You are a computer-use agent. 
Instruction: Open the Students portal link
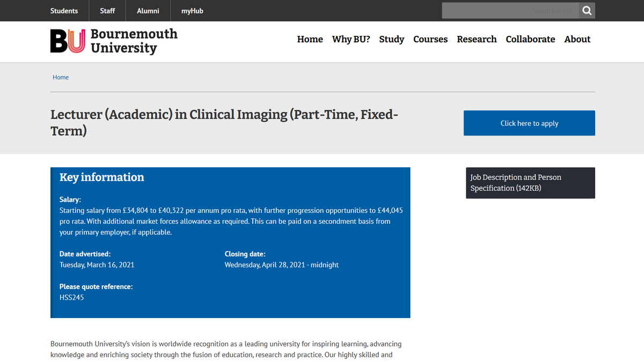pyautogui.click(x=64, y=10)
